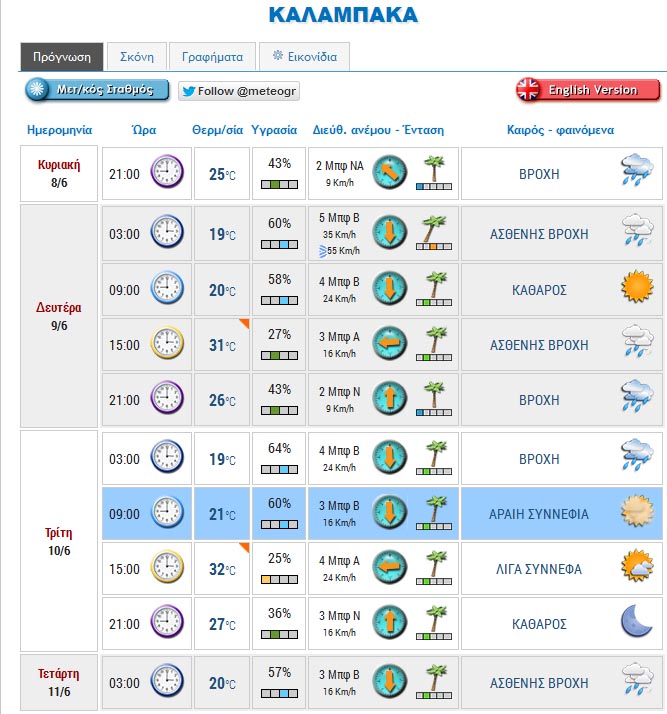This screenshot has height=714, width=667.
Task: Click the rain cloud icon for Sunday 21:00
Action: pos(635,173)
